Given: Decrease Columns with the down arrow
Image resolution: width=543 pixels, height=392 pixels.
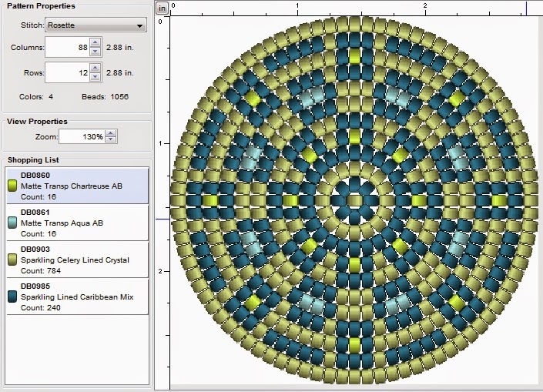Looking at the screenshot, I should [96, 52].
